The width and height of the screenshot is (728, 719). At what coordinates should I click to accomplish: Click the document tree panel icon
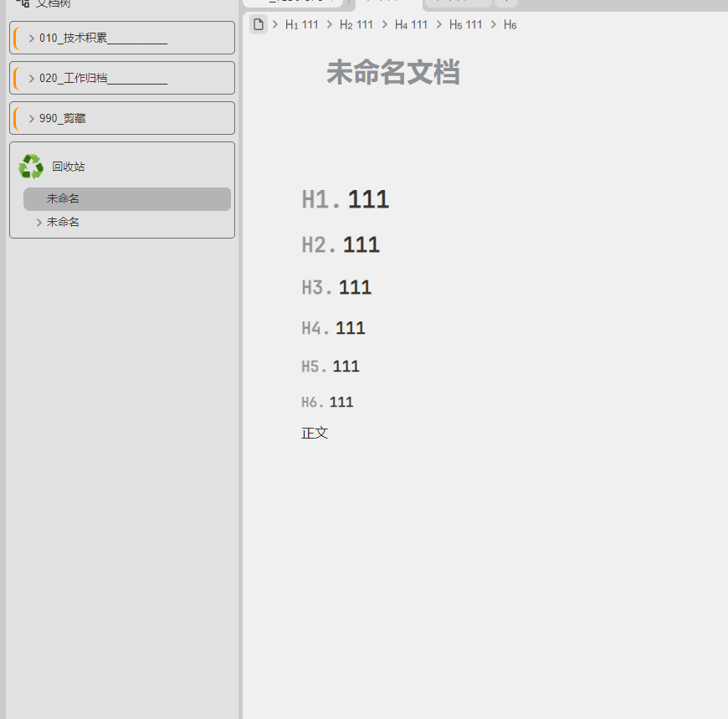tap(23, 3)
